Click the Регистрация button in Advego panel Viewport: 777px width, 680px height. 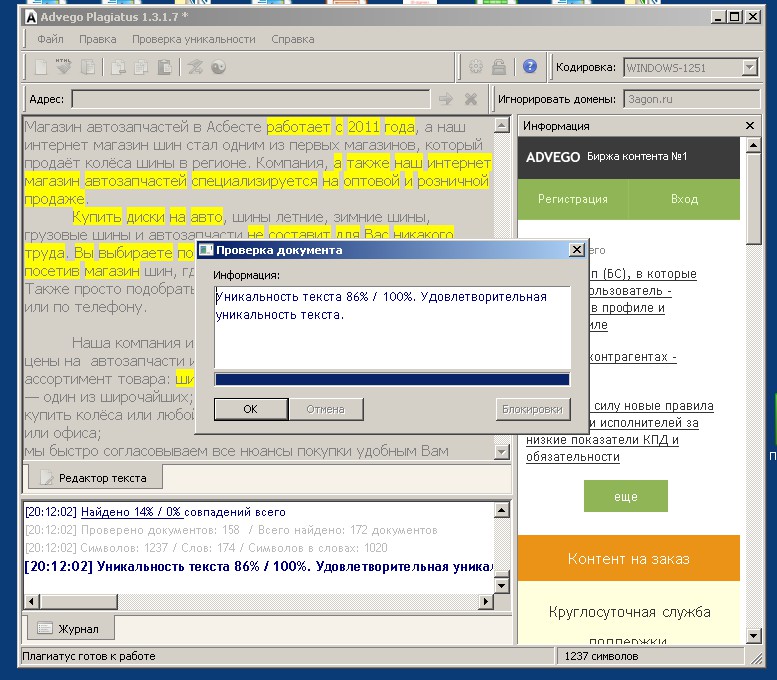[573, 199]
